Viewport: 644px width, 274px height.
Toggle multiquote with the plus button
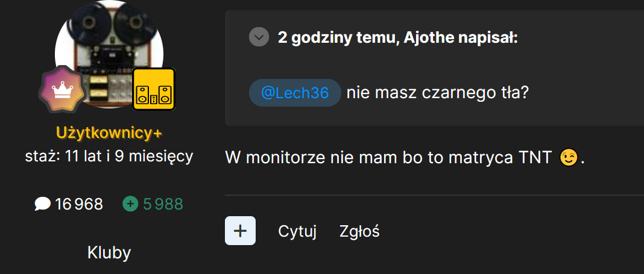[x=240, y=231]
